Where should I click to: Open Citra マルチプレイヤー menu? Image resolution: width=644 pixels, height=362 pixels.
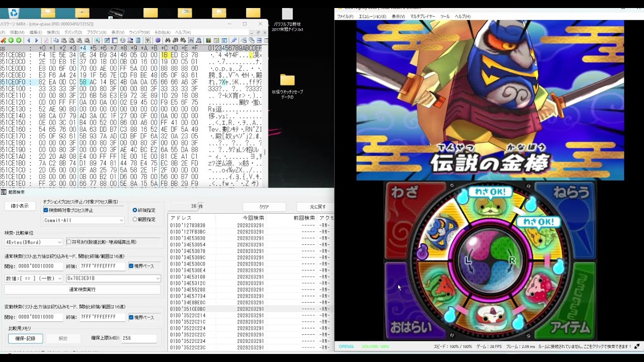423,17
